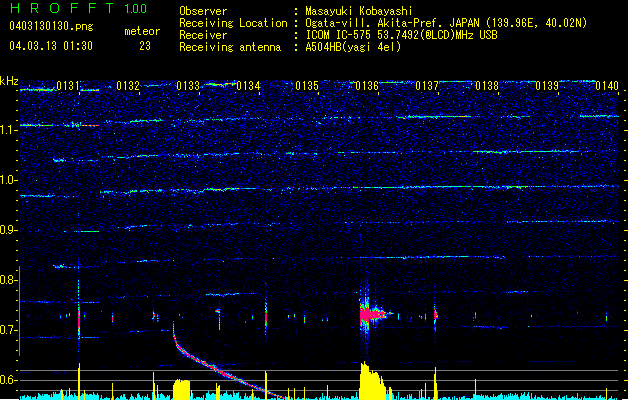
Task: Click the tall yellow power peak below 0136
Action: pos(372,381)
